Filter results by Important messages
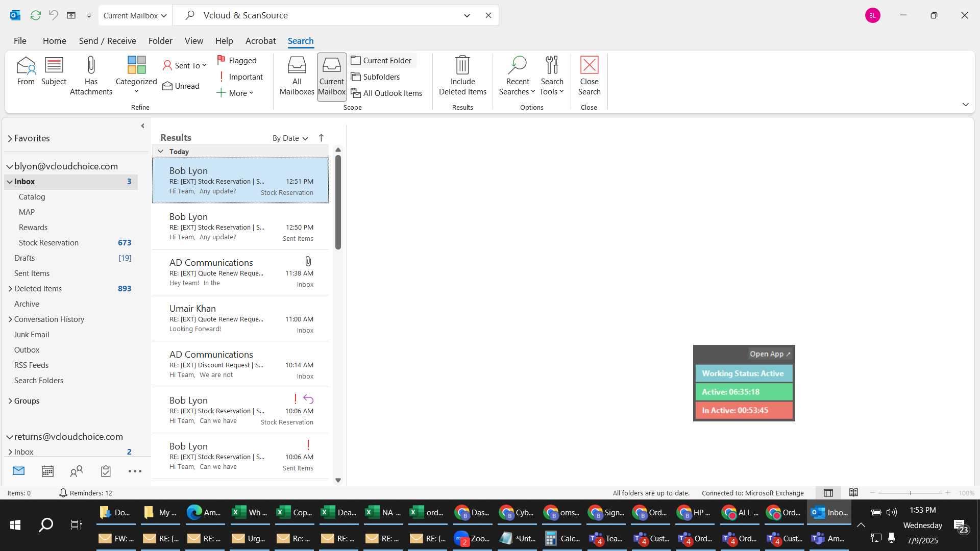The image size is (980, 551). pos(240,77)
